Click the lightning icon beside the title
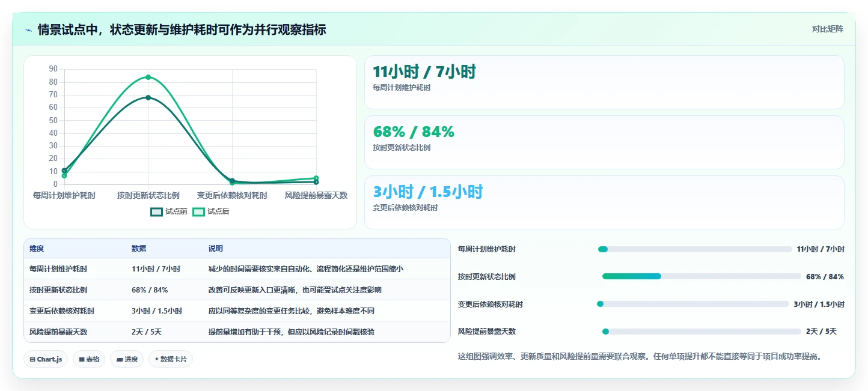This screenshot has width=868, height=391. pyautogui.click(x=28, y=30)
